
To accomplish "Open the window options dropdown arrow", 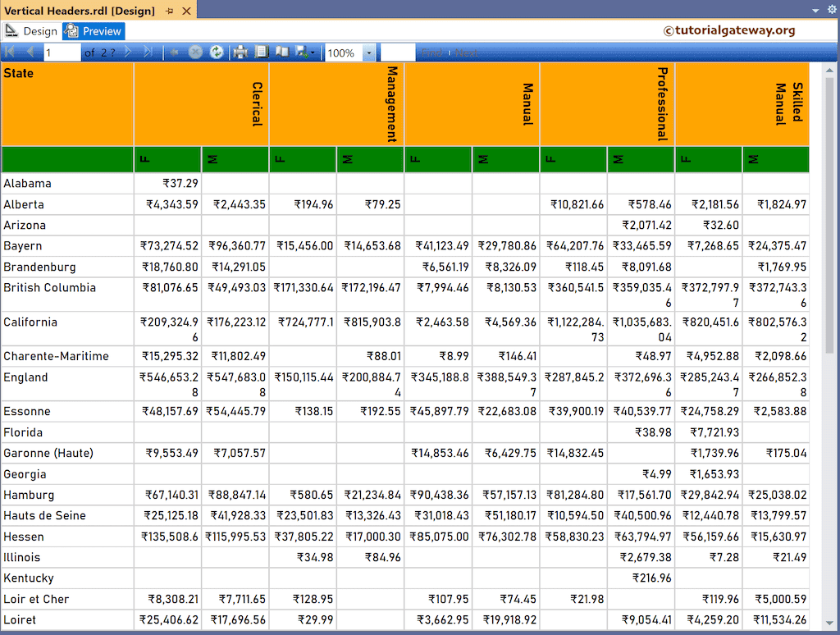I will 815,10.
